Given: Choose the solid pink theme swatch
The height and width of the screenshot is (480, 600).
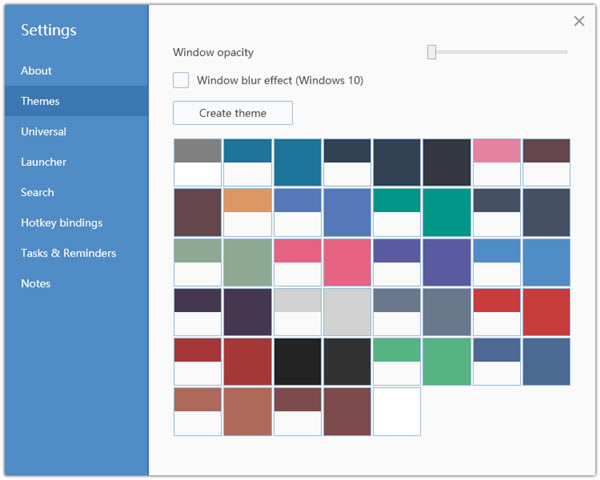Looking at the screenshot, I should coord(347,262).
